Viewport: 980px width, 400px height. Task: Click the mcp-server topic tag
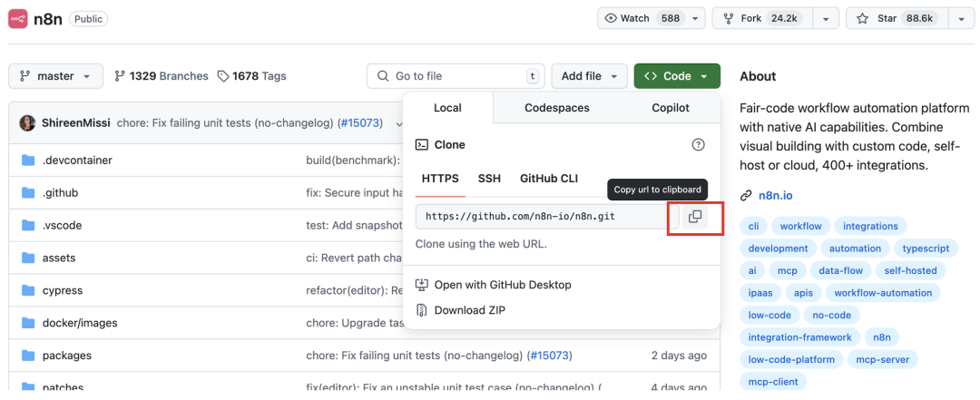point(883,359)
